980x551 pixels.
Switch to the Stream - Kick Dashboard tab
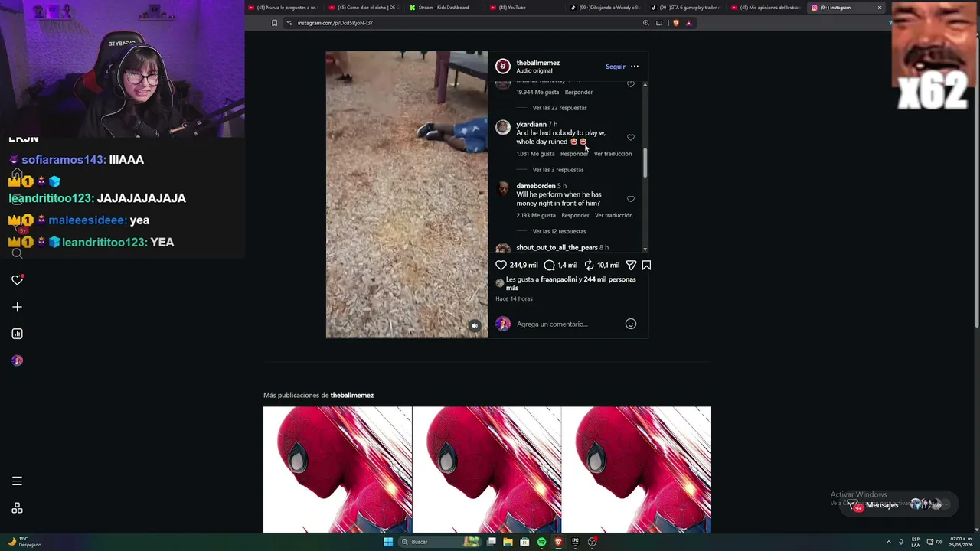click(x=443, y=8)
